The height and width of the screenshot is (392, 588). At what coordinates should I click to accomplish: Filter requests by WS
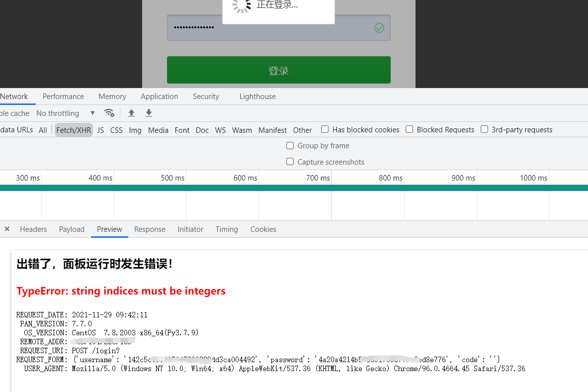[x=220, y=130]
